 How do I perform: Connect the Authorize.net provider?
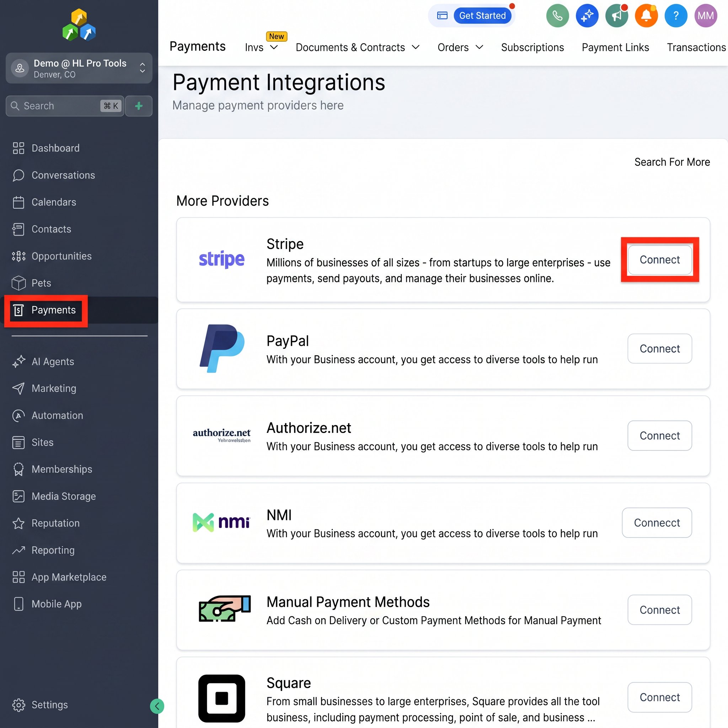tap(659, 435)
